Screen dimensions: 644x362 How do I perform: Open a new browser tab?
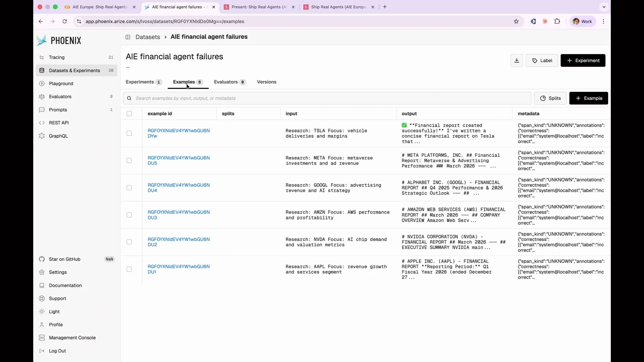pos(385,7)
